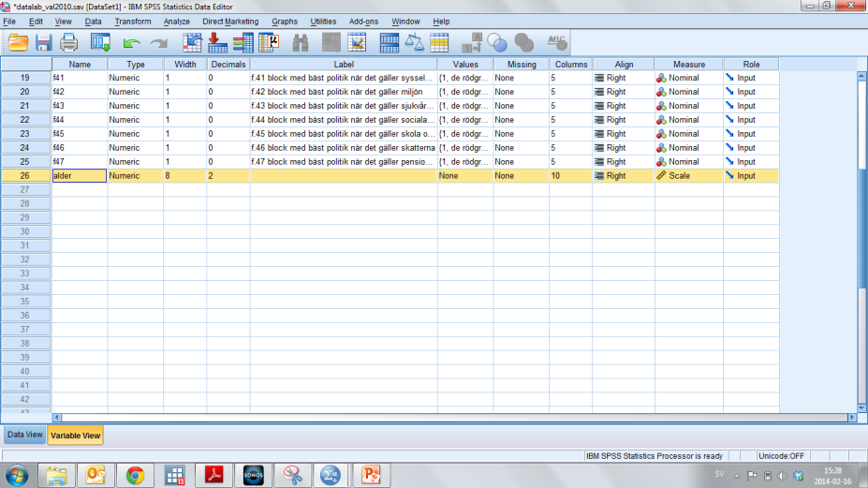The image size is (868, 488).
Task: Click the vertical scrollbar down arrow
Action: pyautogui.click(x=861, y=408)
